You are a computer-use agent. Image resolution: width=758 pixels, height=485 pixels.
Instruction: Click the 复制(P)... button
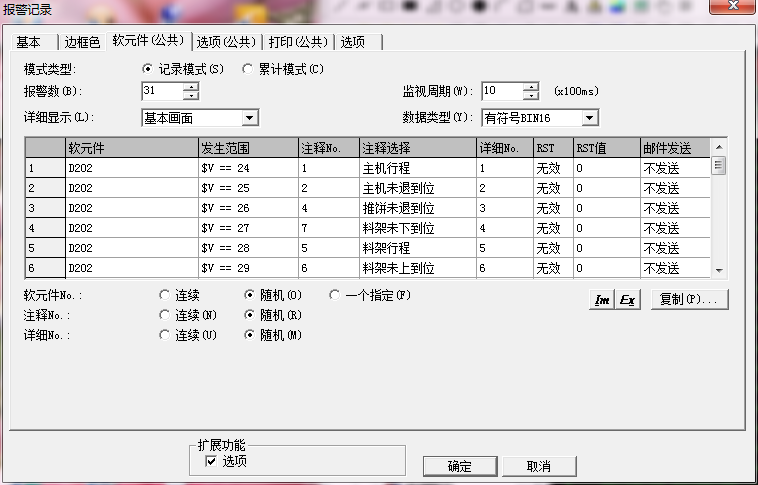click(x=689, y=300)
